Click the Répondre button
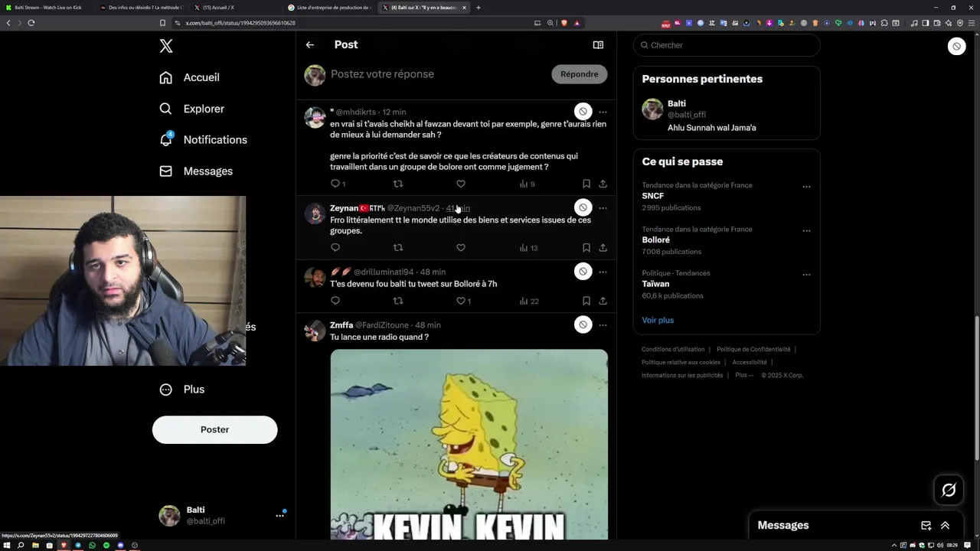Viewport: 980px width, 551px height. [x=579, y=74]
